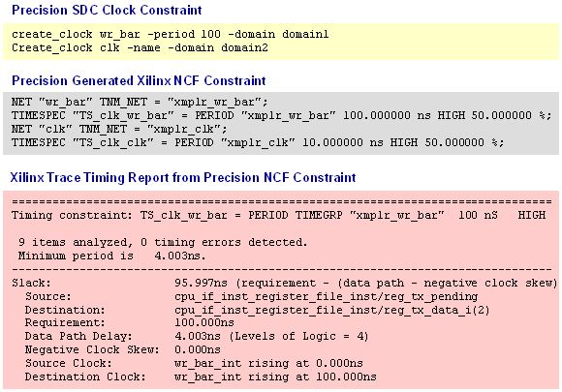Click the 'Minimum period is 4.003ns' line
This screenshot has width=562, height=392.
tap(111, 256)
